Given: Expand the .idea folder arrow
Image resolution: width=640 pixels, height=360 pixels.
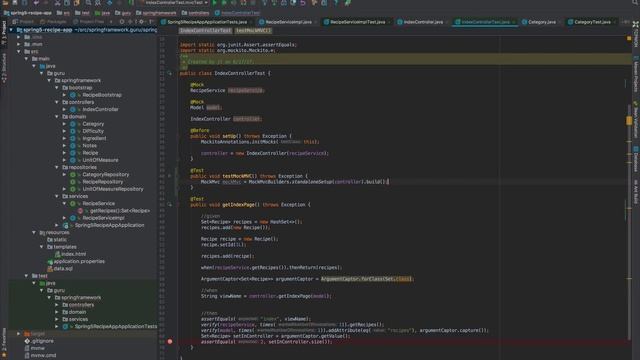Looking at the screenshot, I should [x=19, y=37].
